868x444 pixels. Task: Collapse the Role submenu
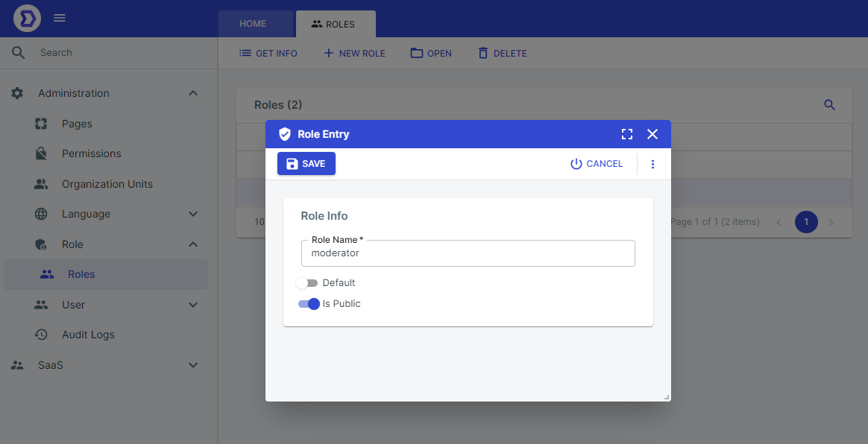[193, 244]
